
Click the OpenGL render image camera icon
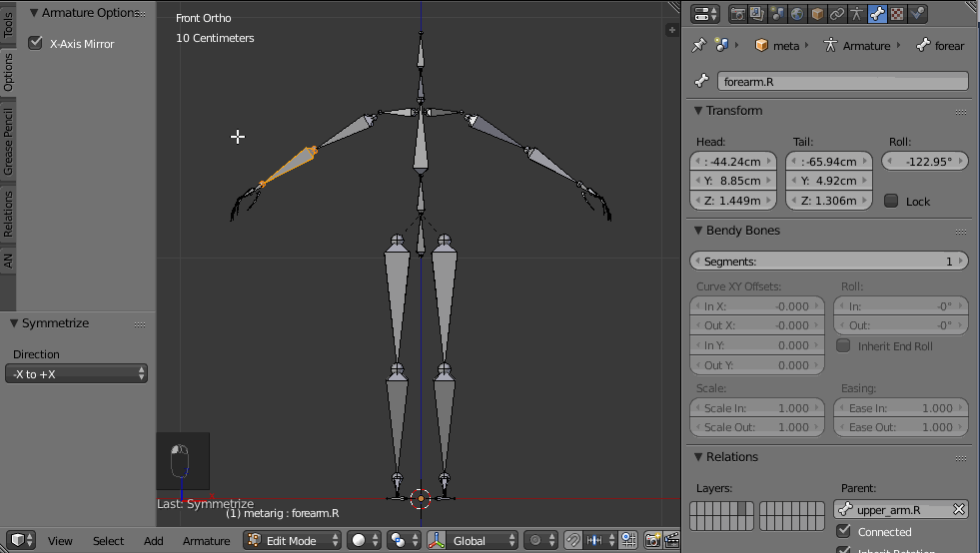[652, 540]
